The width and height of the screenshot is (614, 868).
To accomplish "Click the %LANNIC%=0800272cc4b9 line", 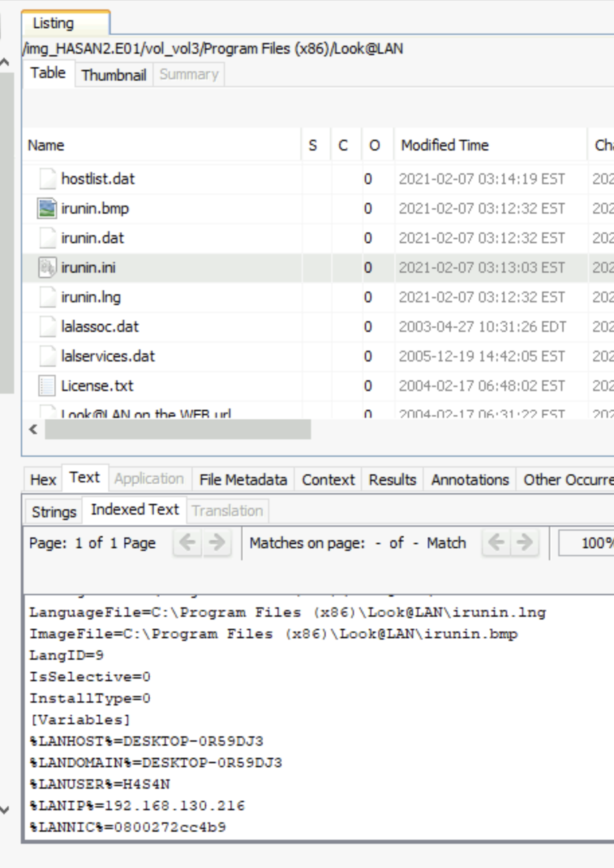I will pyautogui.click(x=128, y=827).
